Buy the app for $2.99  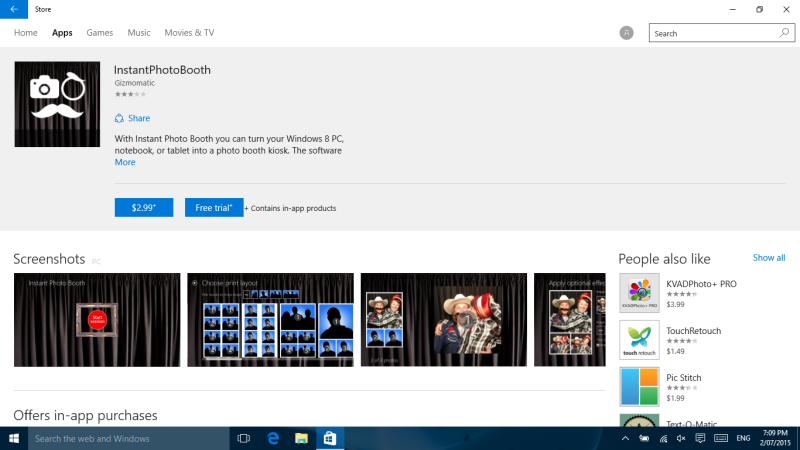144,208
